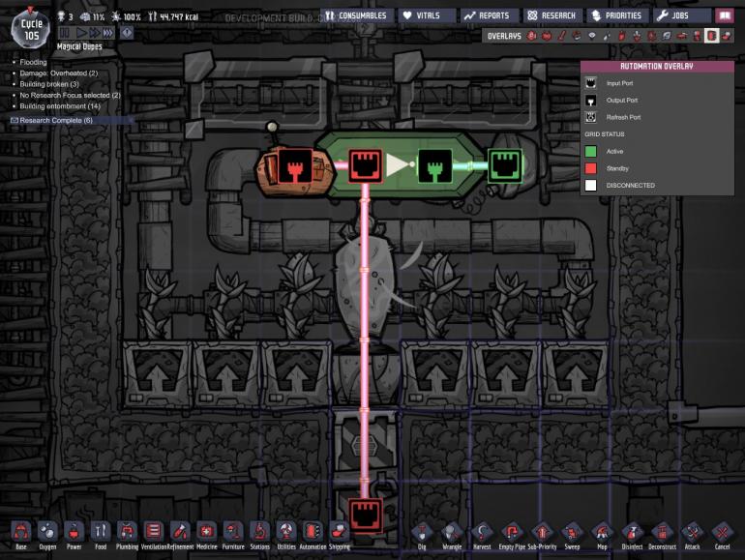Select the Attack tool
The image size is (745, 560).
tap(692, 536)
